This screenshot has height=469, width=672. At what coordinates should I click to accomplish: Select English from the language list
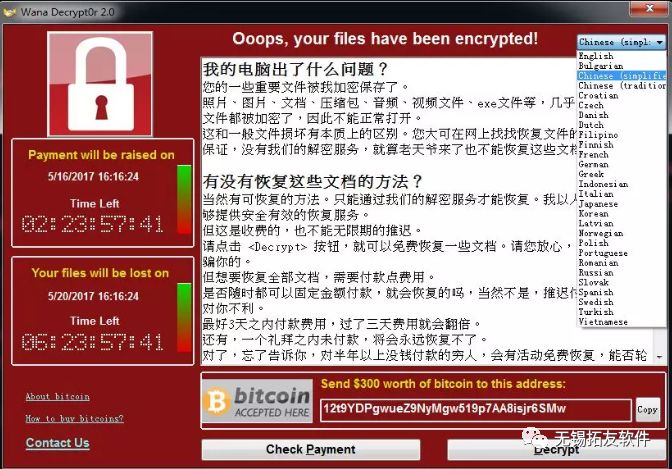[596, 56]
